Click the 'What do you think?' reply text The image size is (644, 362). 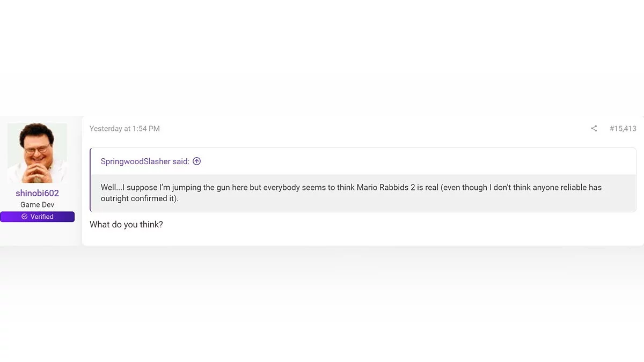[x=126, y=224]
